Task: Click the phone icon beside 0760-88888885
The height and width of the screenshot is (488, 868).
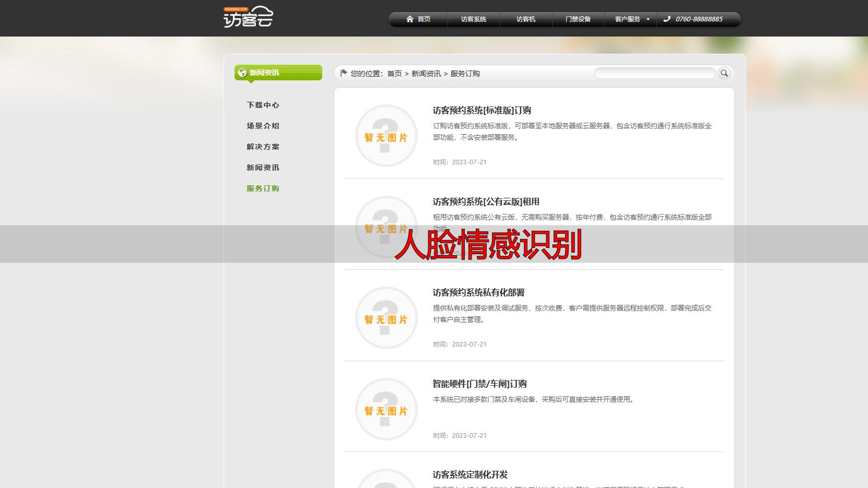Action: [x=666, y=19]
